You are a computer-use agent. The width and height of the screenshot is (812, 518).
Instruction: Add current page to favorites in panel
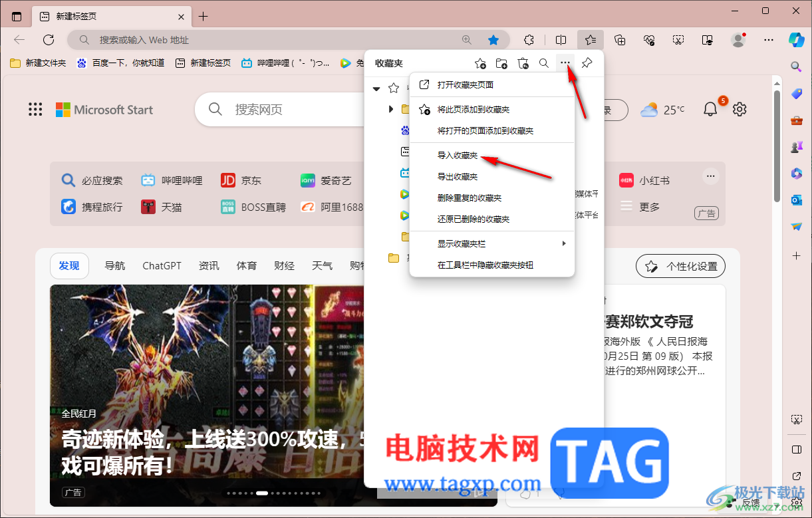[480, 63]
